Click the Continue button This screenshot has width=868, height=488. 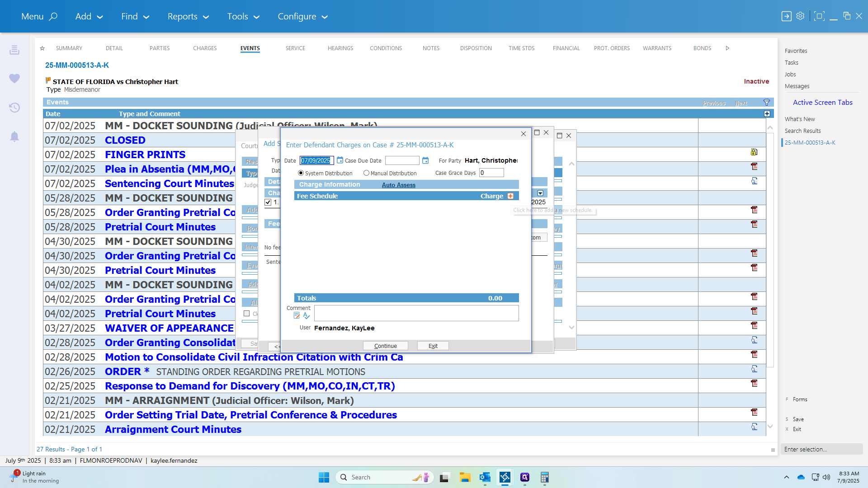[x=386, y=346]
